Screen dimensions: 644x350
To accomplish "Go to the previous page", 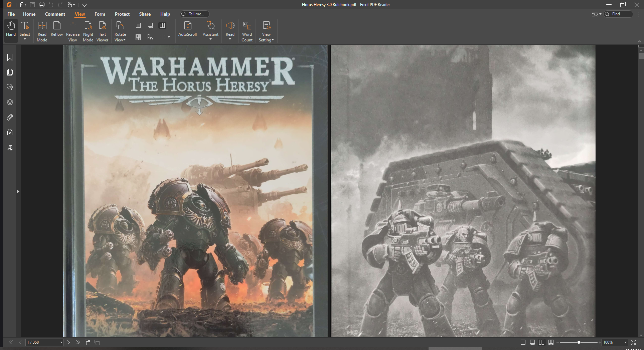I will (x=20, y=342).
